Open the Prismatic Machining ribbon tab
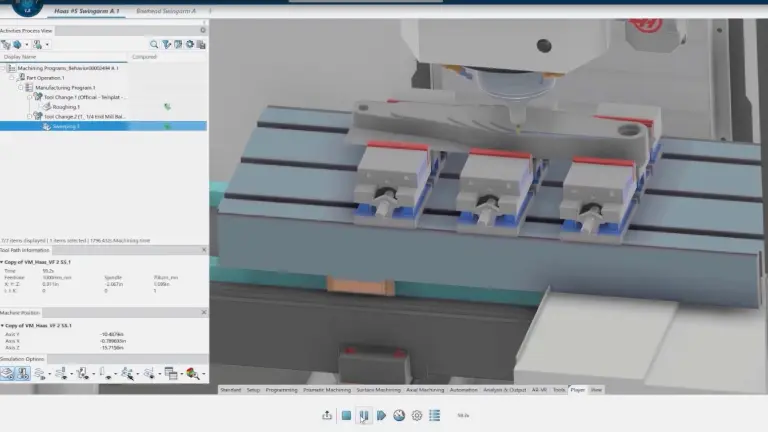 tap(327, 390)
